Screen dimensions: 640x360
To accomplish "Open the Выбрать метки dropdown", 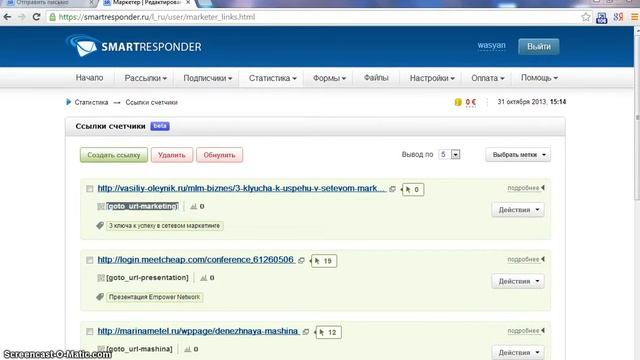I will point(518,155).
